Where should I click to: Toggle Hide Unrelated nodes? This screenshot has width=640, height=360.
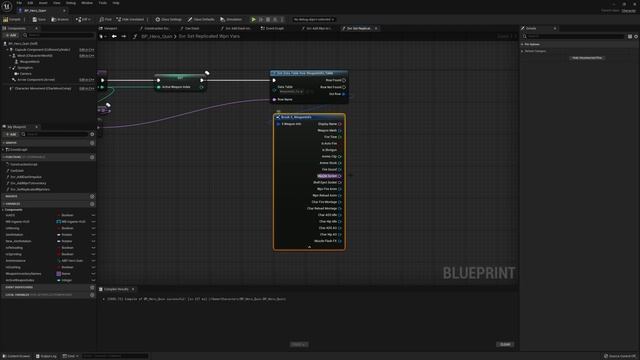[130, 19]
